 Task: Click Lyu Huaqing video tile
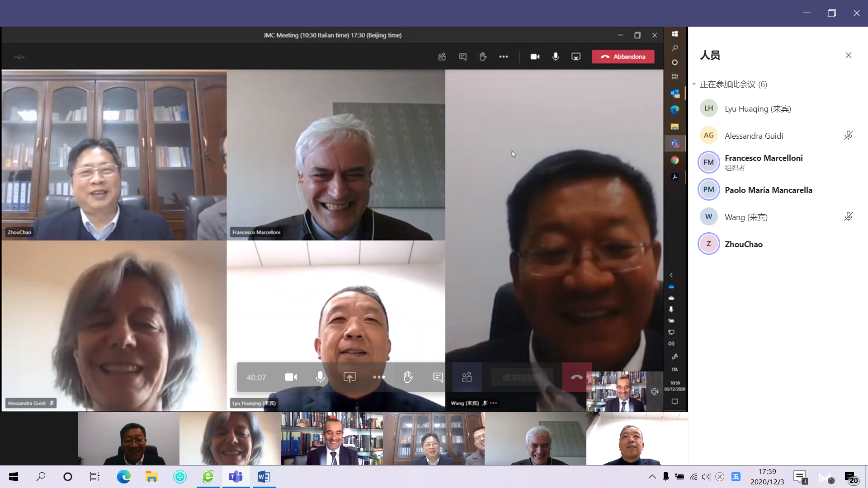pyautogui.click(x=336, y=326)
